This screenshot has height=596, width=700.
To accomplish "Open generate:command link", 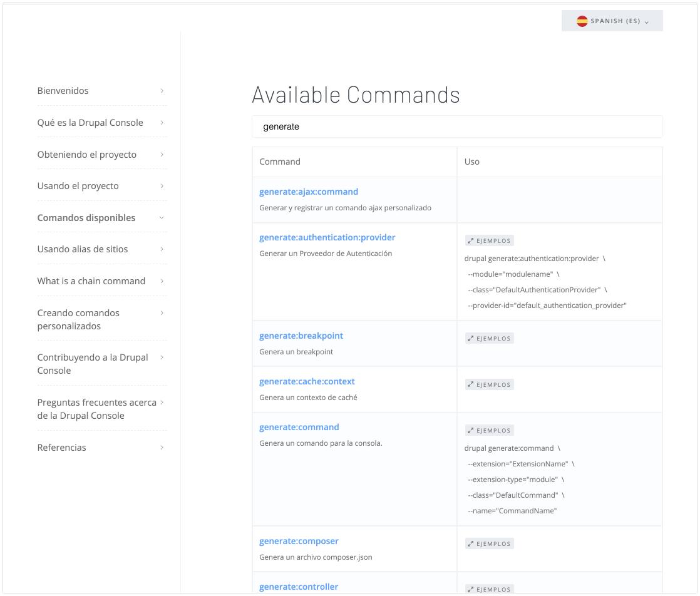I will 299,427.
